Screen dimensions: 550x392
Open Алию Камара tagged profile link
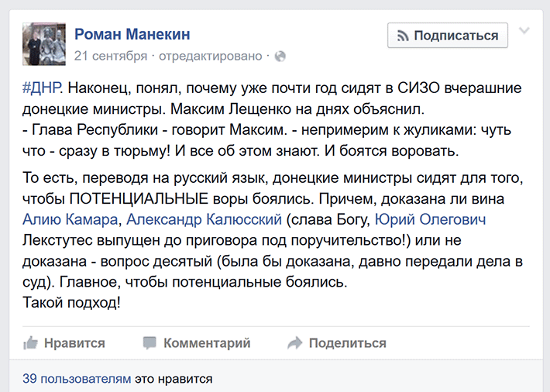pyautogui.click(x=70, y=219)
